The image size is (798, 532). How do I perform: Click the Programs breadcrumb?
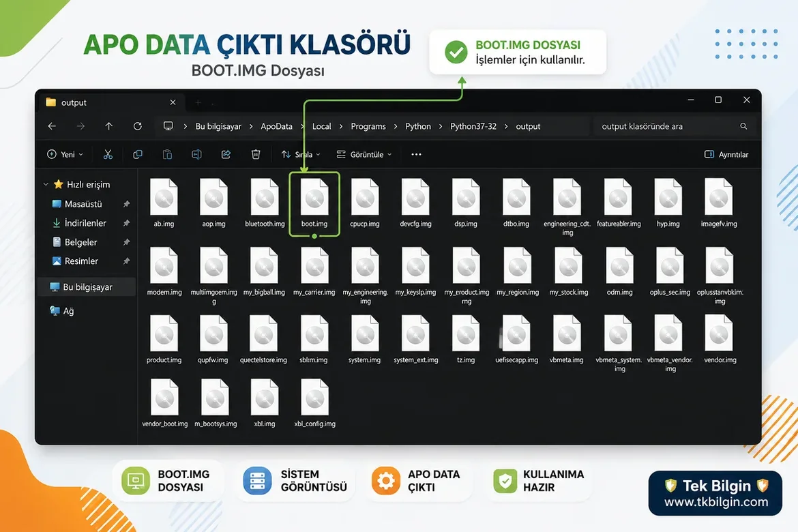(x=368, y=126)
